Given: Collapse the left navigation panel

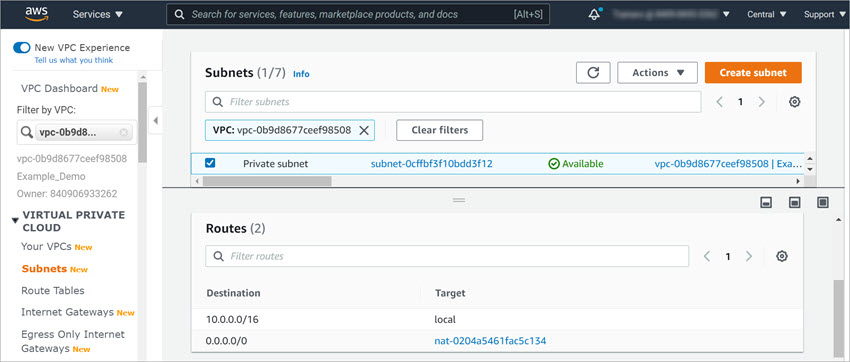Looking at the screenshot, I should 155,121.
